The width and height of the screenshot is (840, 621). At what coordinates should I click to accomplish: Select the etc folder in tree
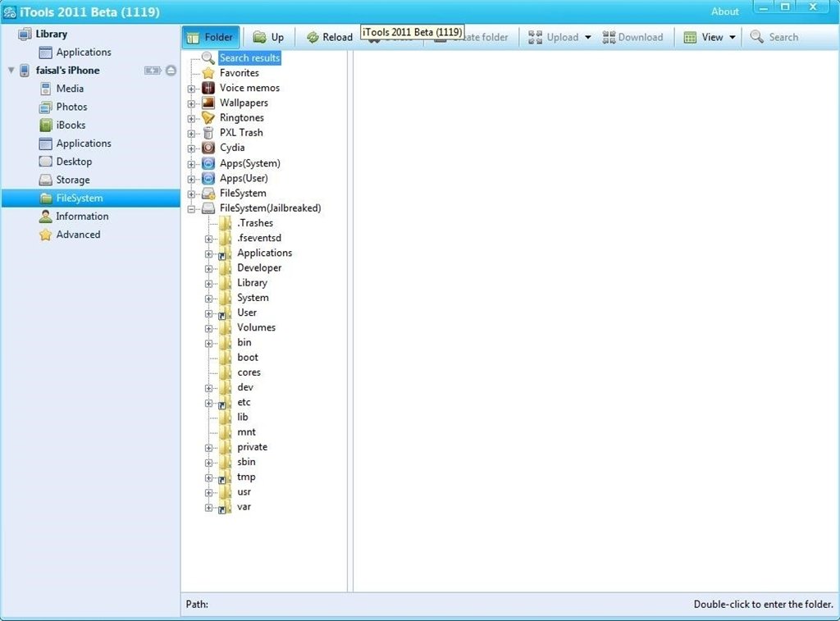[244, 403]
